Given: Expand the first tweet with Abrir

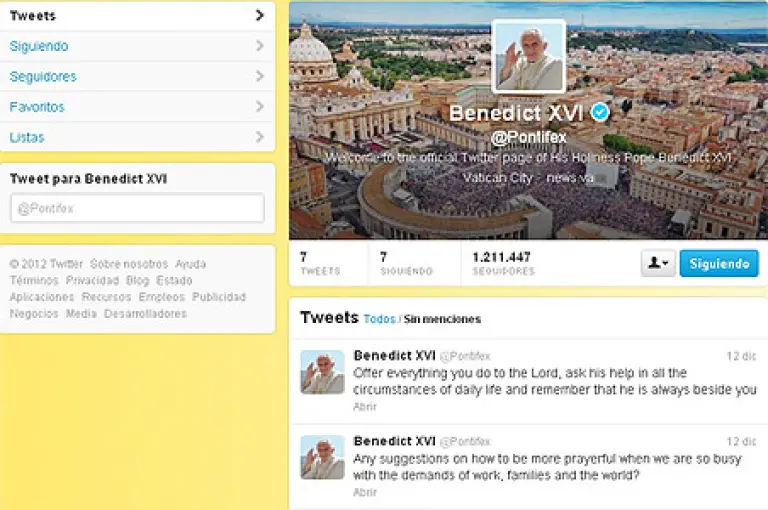Looking at the screenshot, I should [x=365, y=407].
